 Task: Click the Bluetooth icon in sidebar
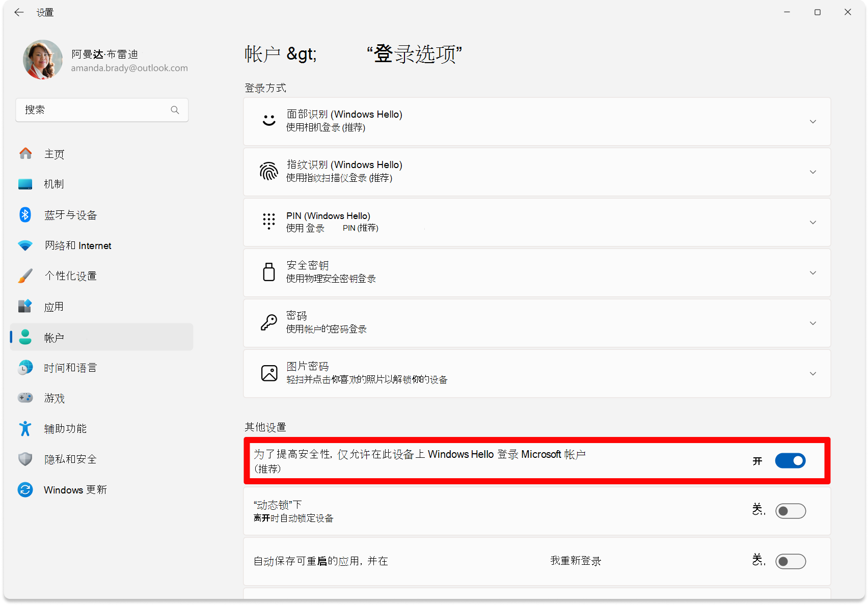click(x=25, y=214)
